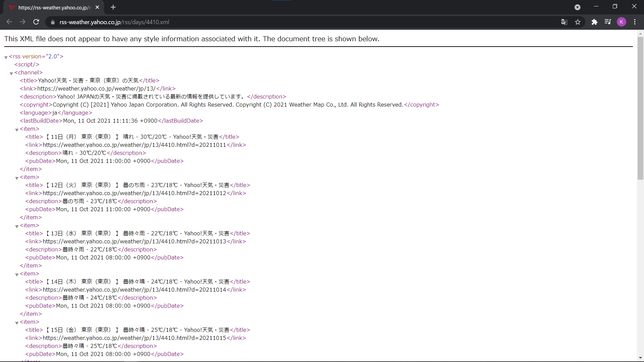644x362 pixels.
Task: Click the scrollbar up arrow
Action: pos(640,34)
